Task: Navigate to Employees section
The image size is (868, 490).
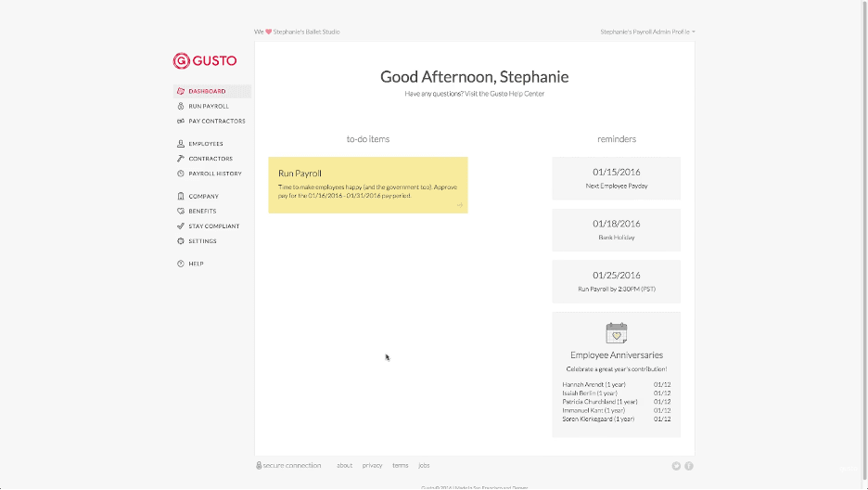Action: pyautogui.click(x=212, y=144)
